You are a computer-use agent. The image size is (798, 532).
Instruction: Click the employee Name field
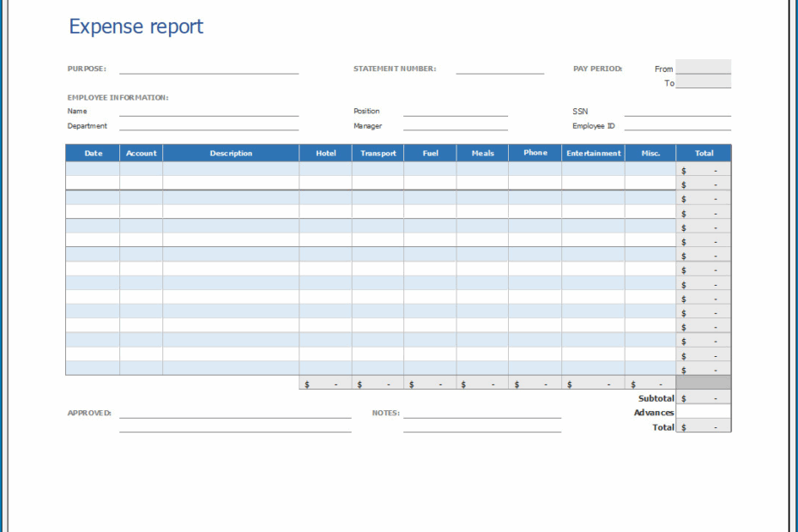[x=209, y=112]
